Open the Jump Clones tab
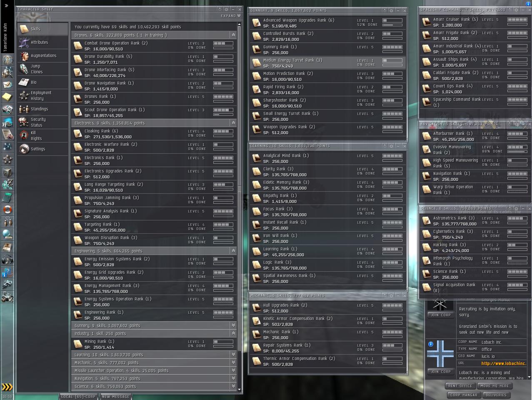 42,69
